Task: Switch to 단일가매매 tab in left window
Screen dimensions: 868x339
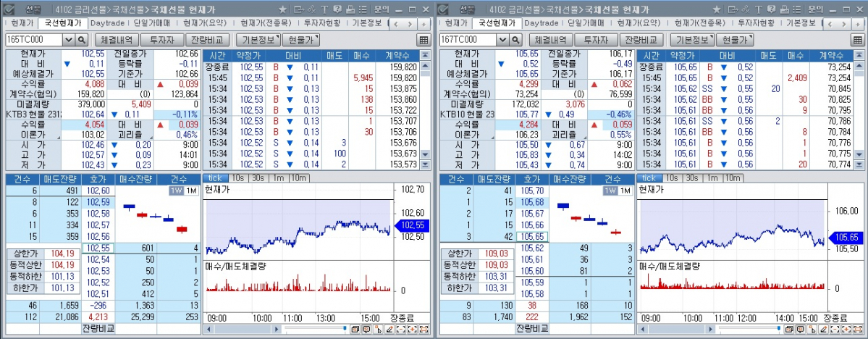Action: [152, 23]
